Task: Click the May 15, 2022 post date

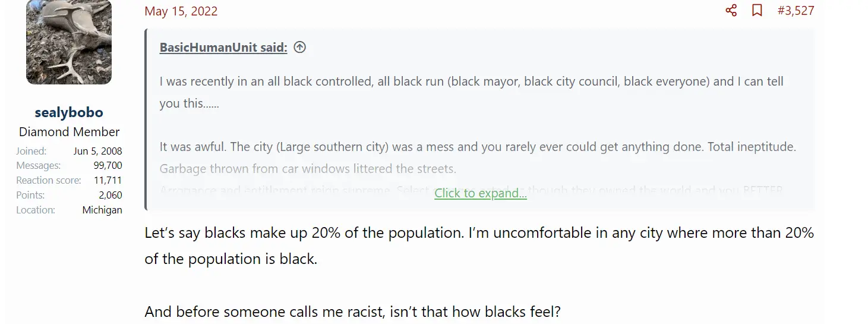Action: (181, 11)
